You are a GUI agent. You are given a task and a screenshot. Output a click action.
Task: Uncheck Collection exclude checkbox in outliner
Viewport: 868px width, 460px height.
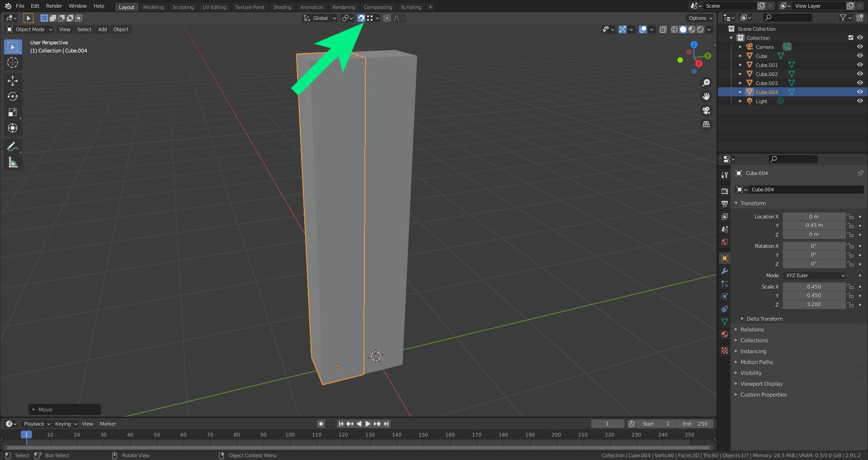(850, 38)
